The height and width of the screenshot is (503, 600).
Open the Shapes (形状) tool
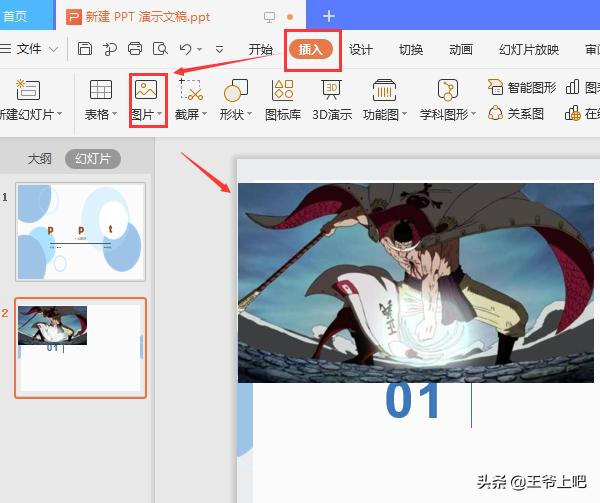236,90
